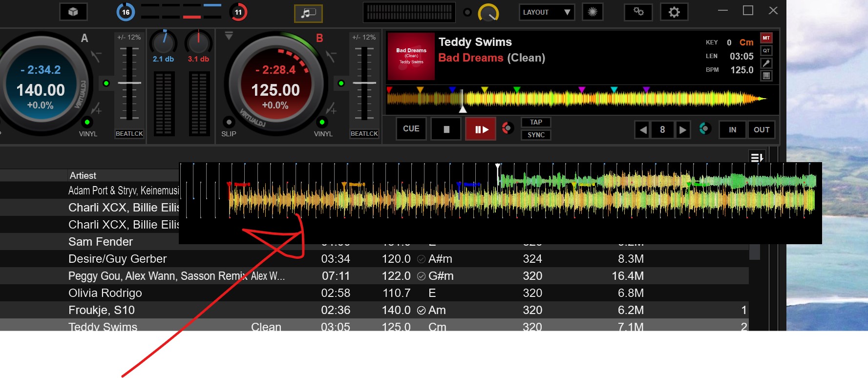Expand the deck B triangle menu arrow

(229, 36)
